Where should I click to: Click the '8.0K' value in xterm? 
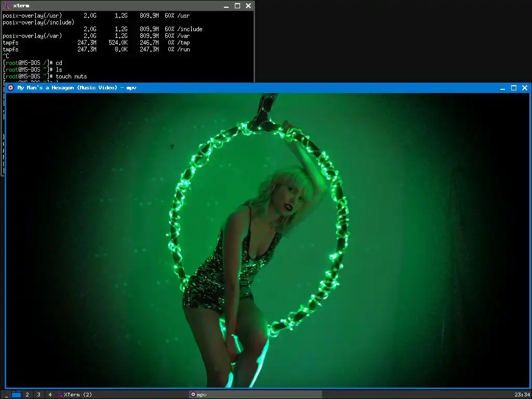click(121, 49)
